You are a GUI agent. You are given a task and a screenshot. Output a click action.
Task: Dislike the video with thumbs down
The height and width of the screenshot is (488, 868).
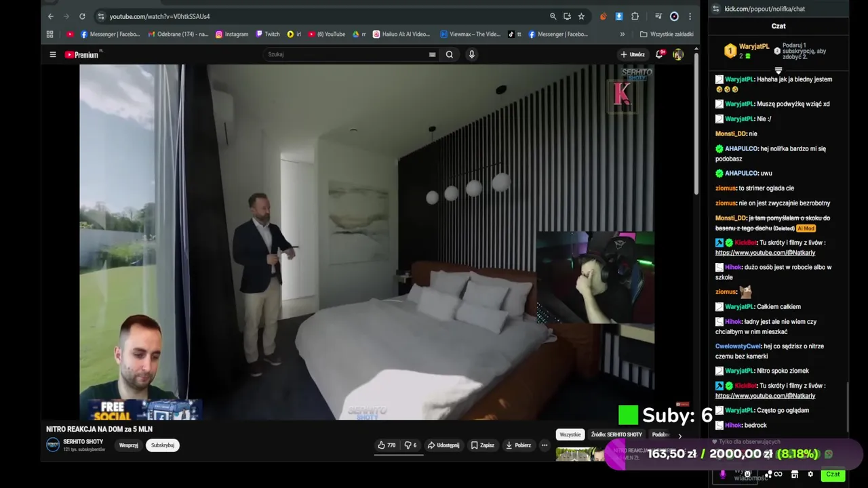pyautogui.click(x=411, y=445)
